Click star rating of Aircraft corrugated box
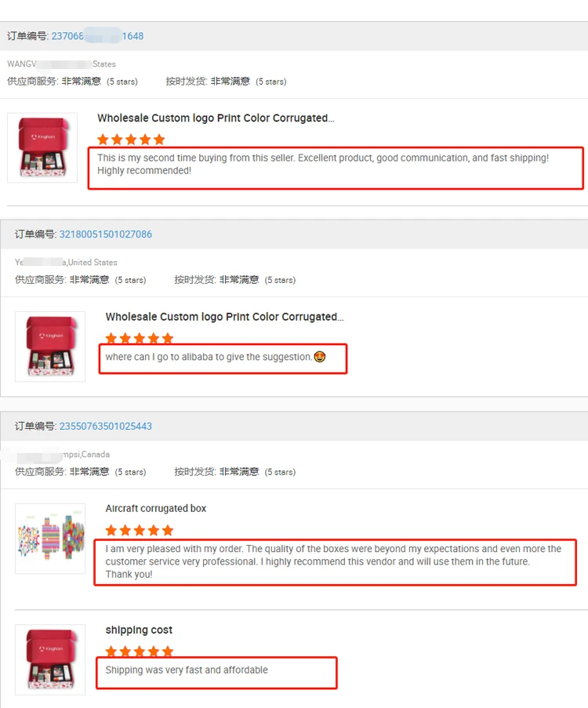The width and height of the screenshot is (588, 708). pos(139,530)
